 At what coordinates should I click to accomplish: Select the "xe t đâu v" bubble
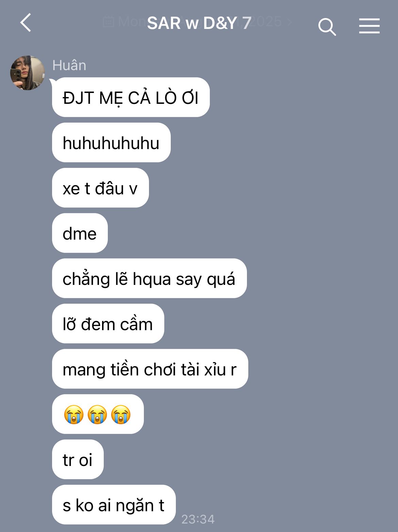(100, 188)
